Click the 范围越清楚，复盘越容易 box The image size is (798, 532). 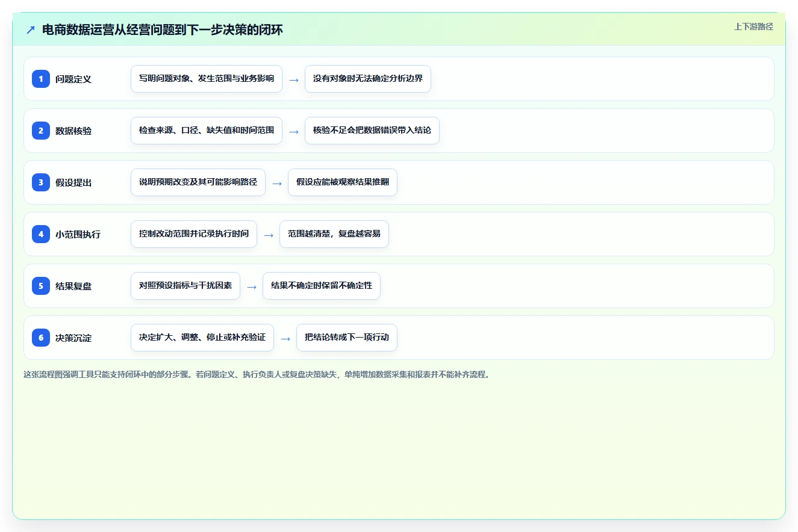tap(334, 234)
